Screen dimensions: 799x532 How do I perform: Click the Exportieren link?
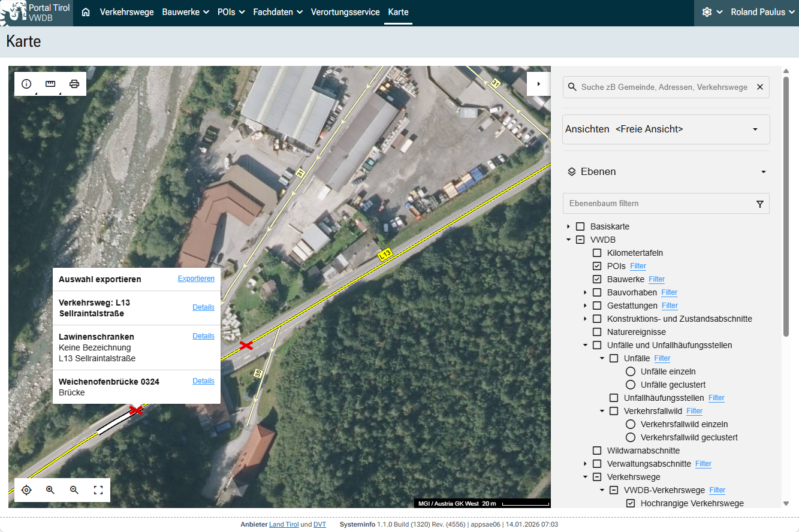pyautogui.click(x=196, y=279)
